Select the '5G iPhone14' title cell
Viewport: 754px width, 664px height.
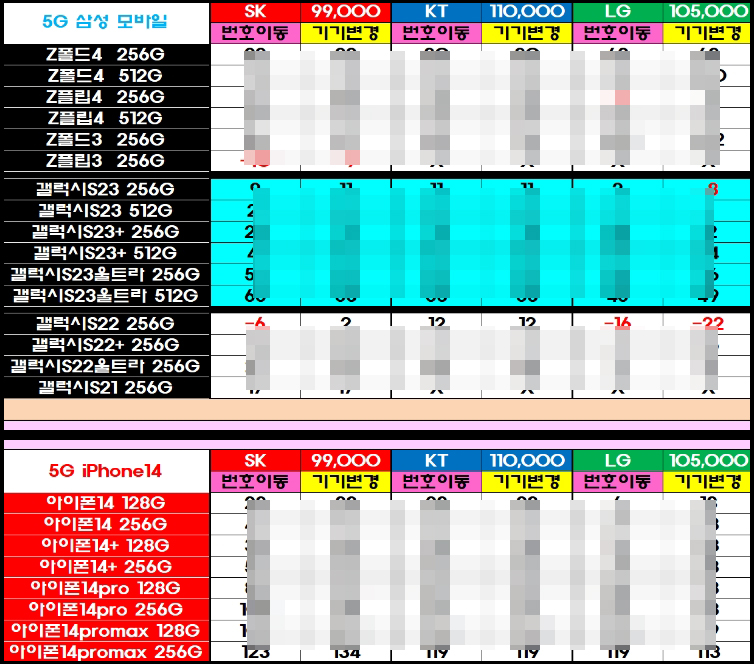(x=106, y=471)
